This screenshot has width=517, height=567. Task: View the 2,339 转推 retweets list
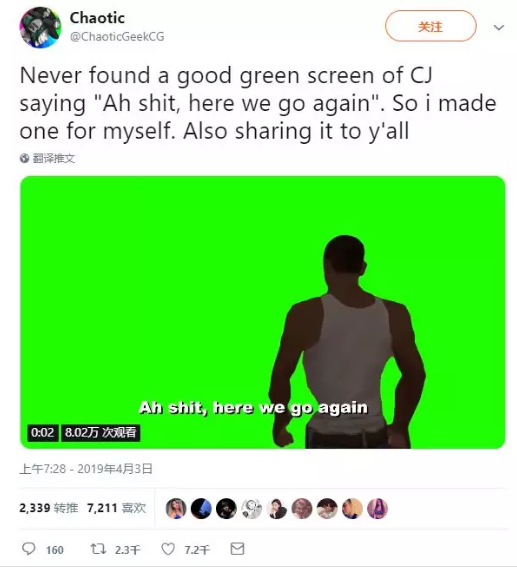[x=49, y=508]
